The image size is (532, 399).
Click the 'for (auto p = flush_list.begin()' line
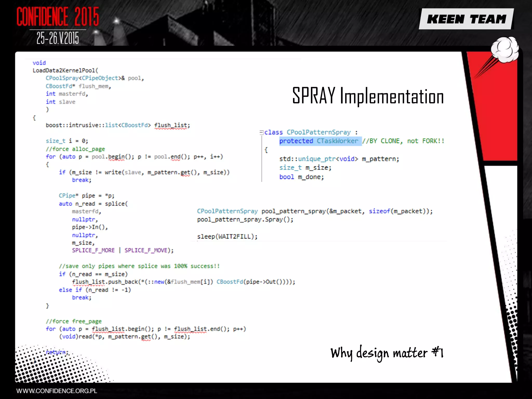click(x=146, y=329)
